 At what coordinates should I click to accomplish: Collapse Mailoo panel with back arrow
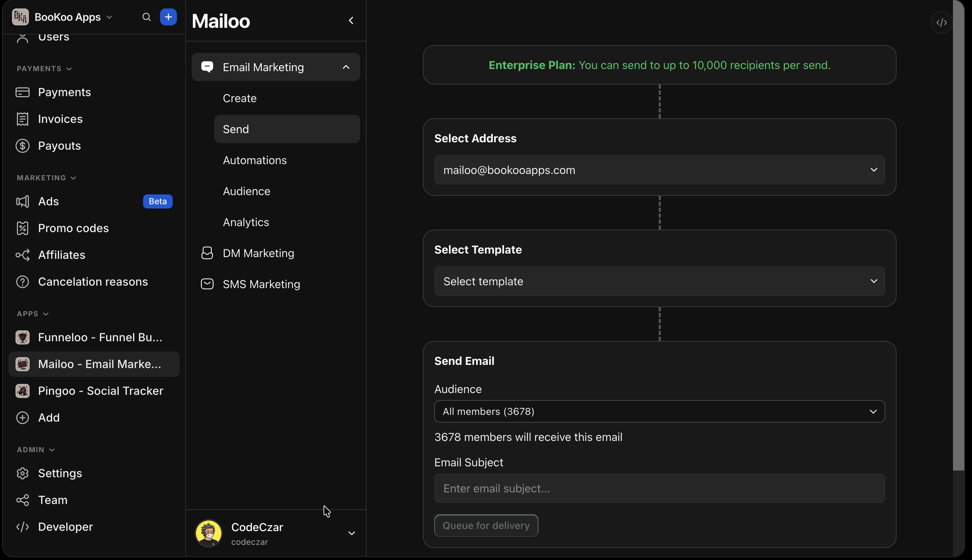pos(351,20)
